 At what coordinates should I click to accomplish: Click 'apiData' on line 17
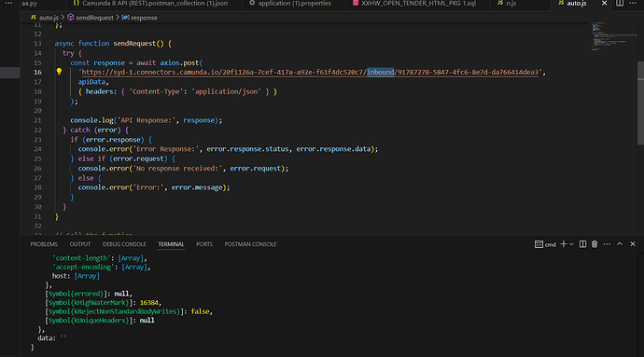click(91, 82)
